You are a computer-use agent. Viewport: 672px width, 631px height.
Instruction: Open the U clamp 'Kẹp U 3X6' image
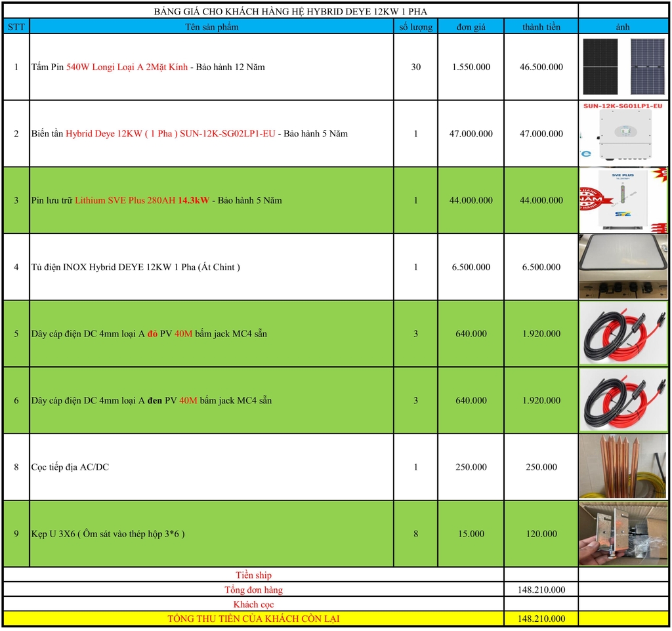623,534
